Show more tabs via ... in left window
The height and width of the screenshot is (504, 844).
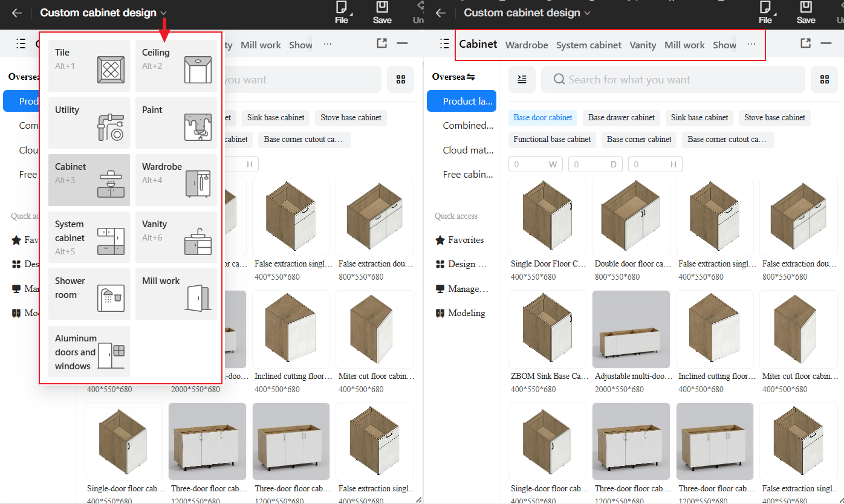[328, 44]
